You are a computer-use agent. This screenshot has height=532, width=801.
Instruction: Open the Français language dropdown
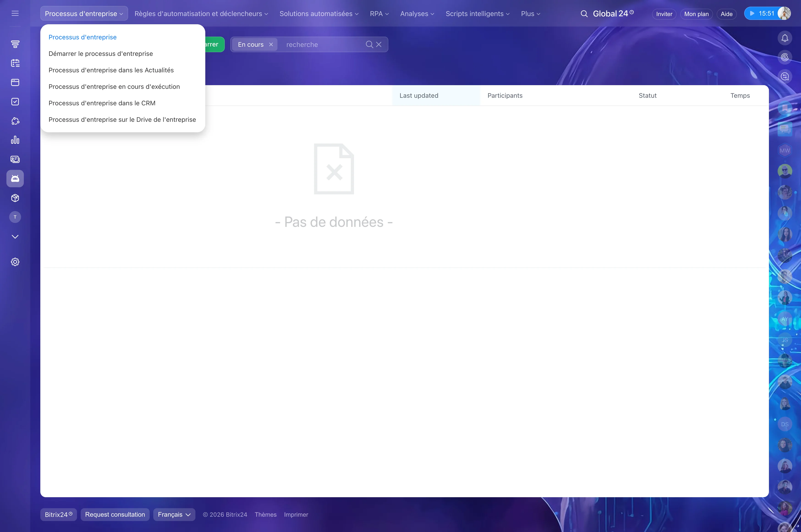pyautogui.click(x=174, y=514)
